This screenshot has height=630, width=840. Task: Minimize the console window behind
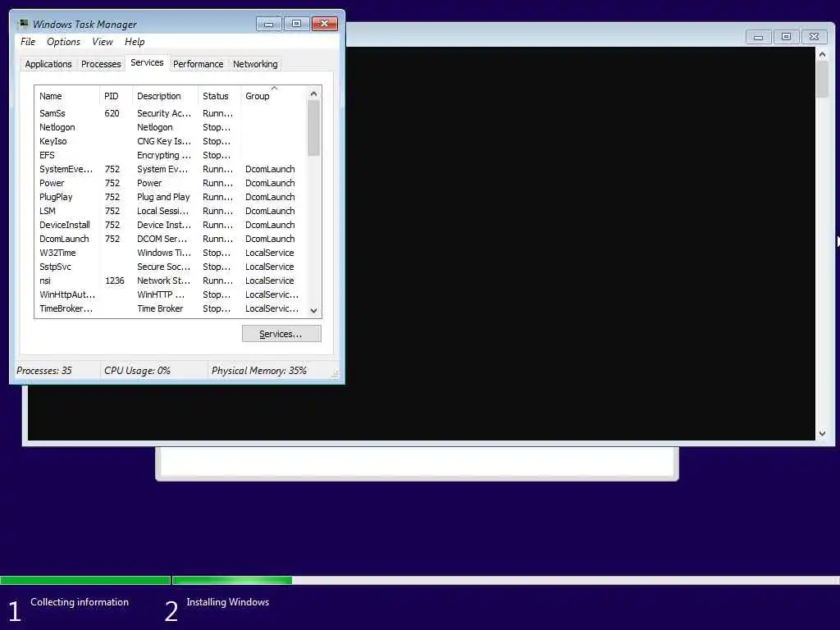coord(758,37)
